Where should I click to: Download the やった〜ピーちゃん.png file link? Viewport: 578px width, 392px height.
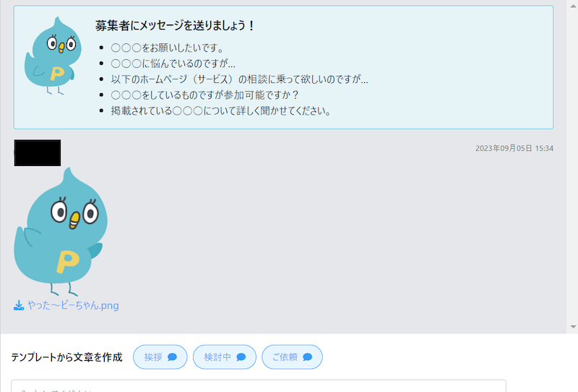coord(72,305)
